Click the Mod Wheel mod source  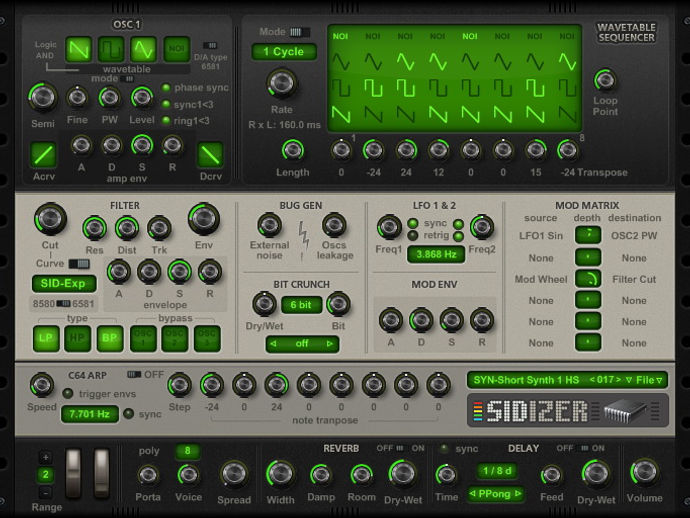[x=541, y=279]
